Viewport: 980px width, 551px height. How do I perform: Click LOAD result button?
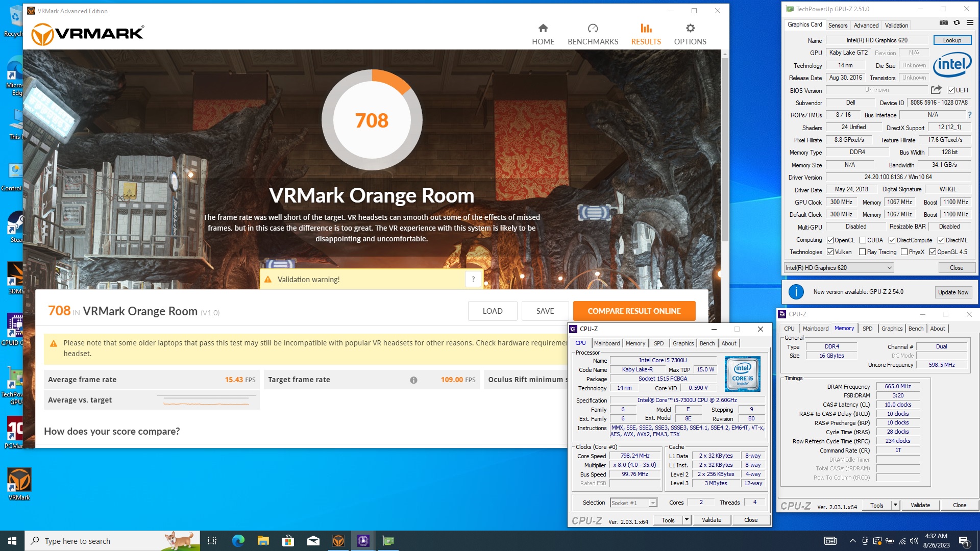click(493, 311)
